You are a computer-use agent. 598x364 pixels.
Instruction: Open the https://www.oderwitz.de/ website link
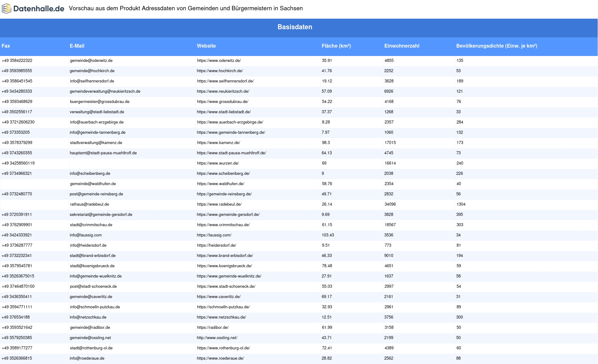(219, 61)
